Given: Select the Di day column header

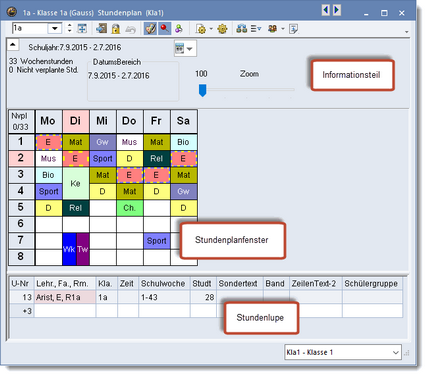Looking at the screenshot, I should pyautogui.click(x=76, y=121).
